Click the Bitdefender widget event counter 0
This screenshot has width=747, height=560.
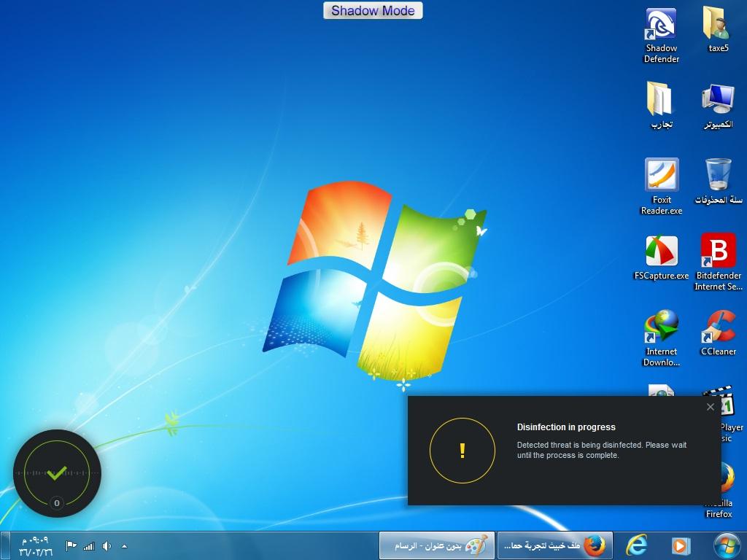pos(57,503)
